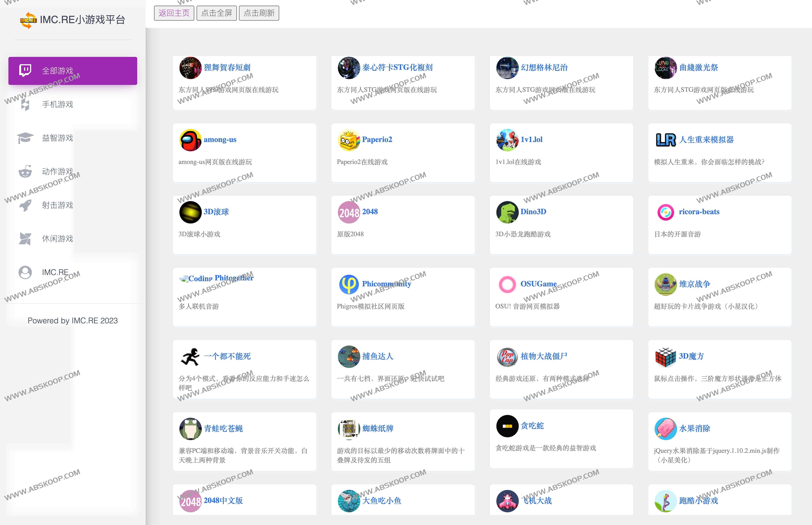Click the 青蛙吃苍蝇 frog icon
The height and width of the screenshot is (525, 812).
190,429
